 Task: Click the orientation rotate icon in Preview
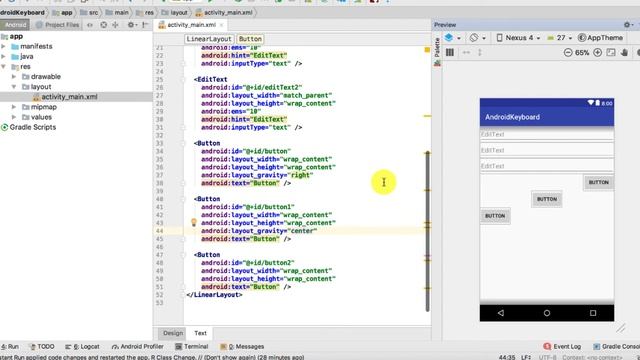[473, 38]
